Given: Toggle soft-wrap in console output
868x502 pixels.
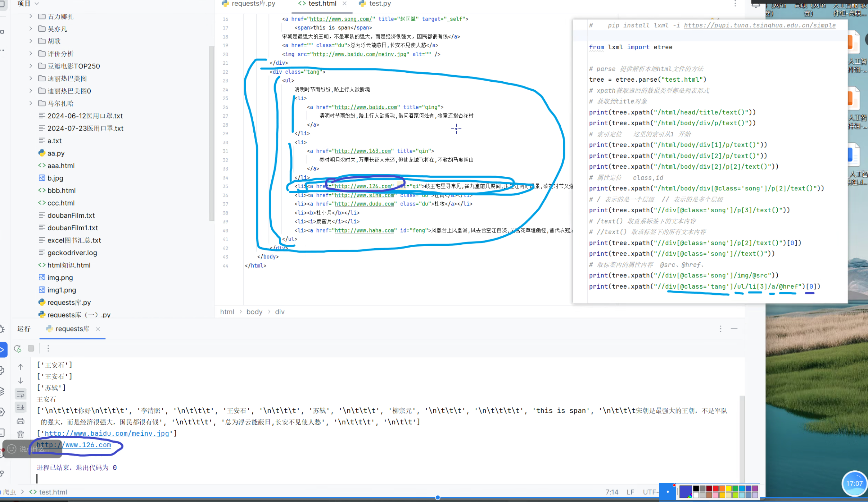Looking at the screenshot, I should [21, 394].
